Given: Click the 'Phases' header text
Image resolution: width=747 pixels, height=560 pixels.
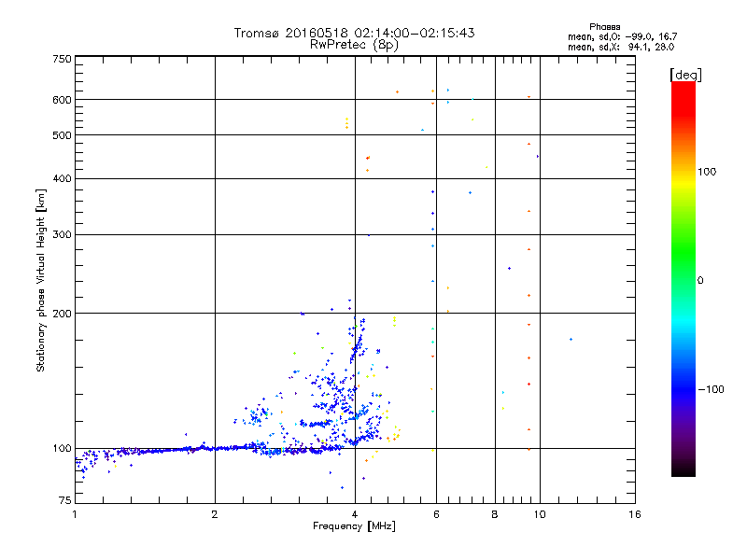Looking at the screenshot, I should click(x=604, y=27).
